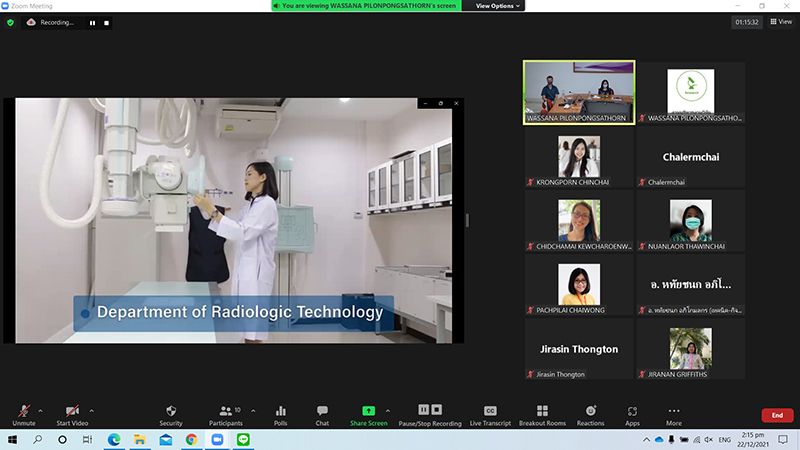Open the Apps panel
800x450 pixels.
[632, 415]
